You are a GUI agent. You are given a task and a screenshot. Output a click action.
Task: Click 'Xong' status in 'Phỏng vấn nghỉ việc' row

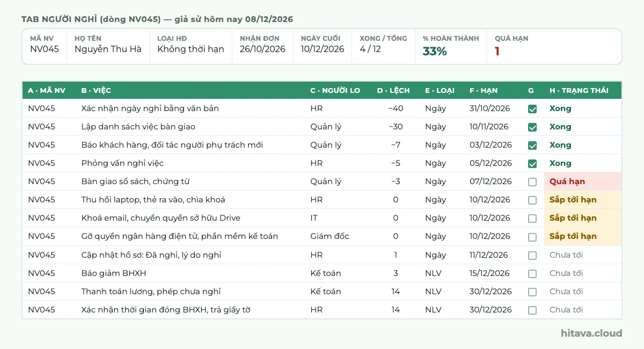[x=560, y=163]
